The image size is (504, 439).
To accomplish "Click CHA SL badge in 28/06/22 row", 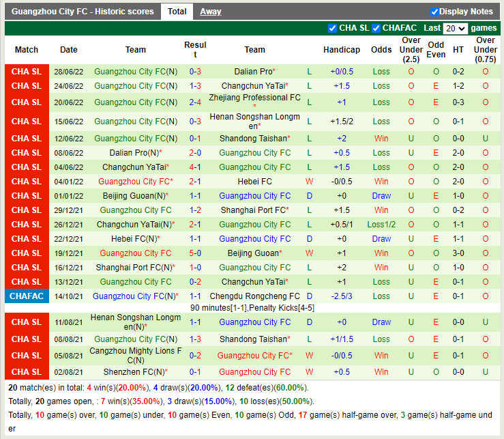I will pos(27,72).
